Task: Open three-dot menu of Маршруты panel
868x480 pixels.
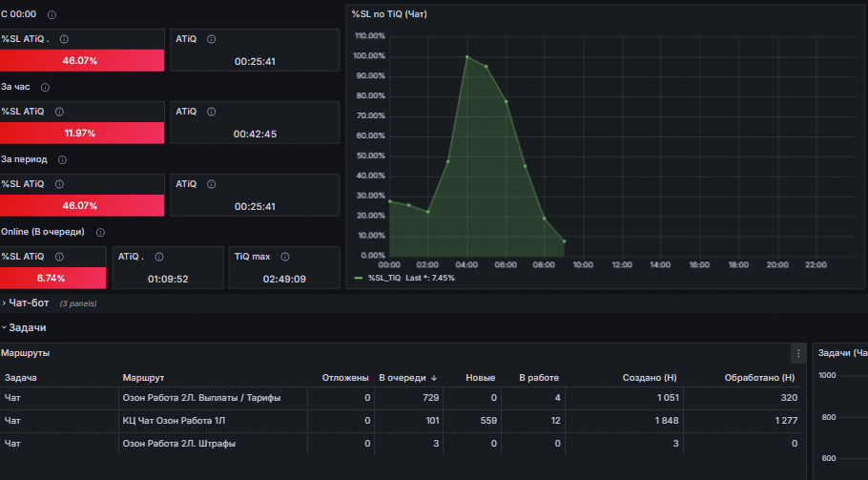Action: pos(798,353)
